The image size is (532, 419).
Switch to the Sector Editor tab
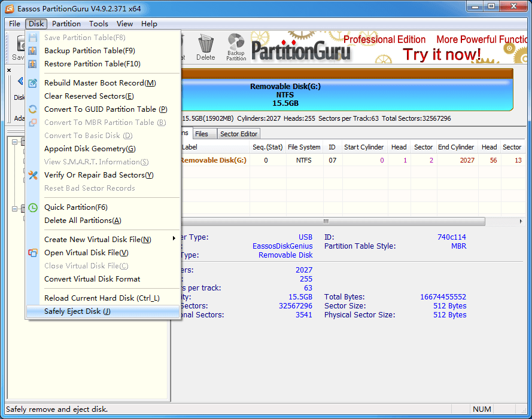point(239,134)
